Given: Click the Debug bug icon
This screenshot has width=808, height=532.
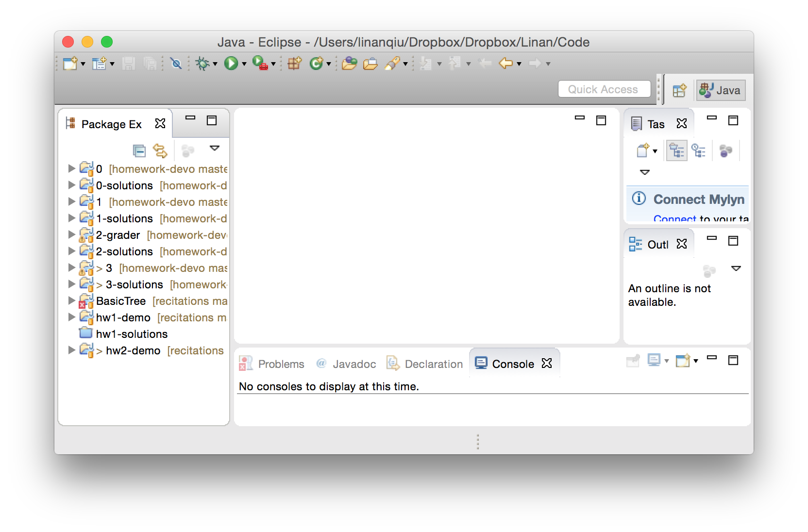Looking at the screenshot, I should [202, 64].
